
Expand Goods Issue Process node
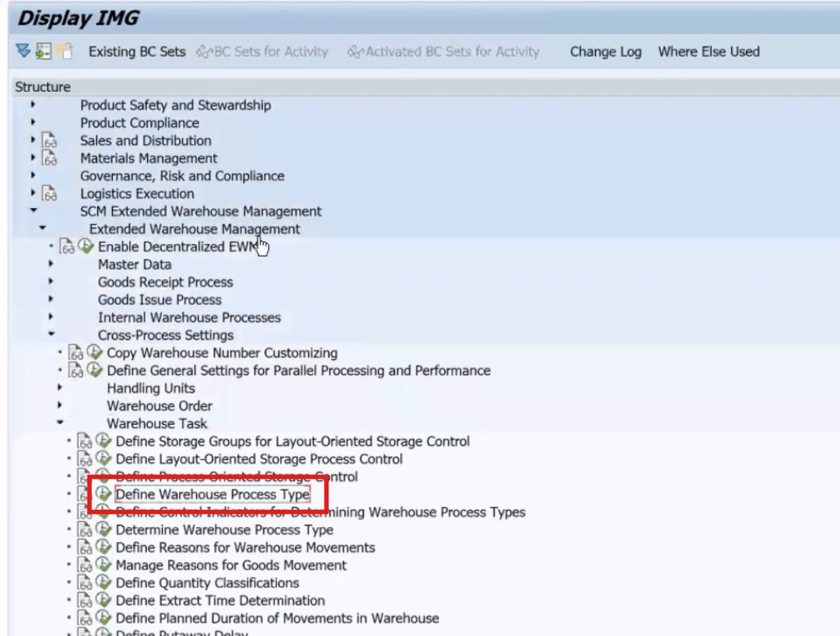51,299
